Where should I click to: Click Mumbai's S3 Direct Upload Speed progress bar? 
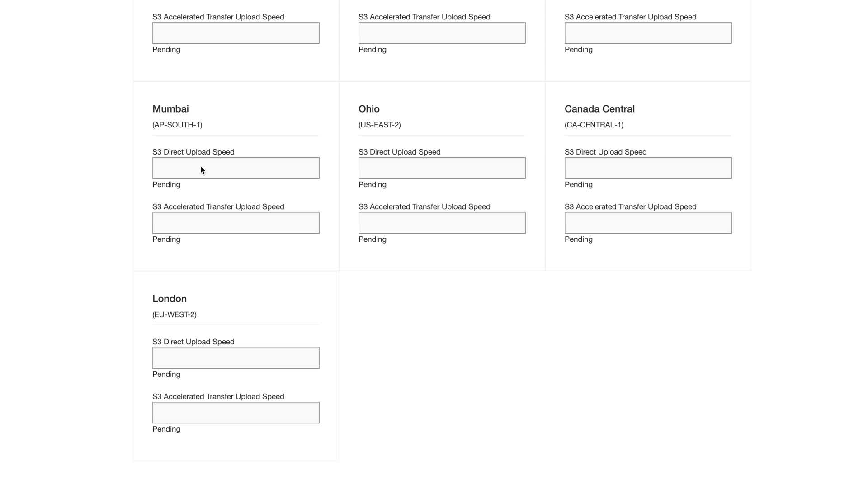(x=236, y=168)
